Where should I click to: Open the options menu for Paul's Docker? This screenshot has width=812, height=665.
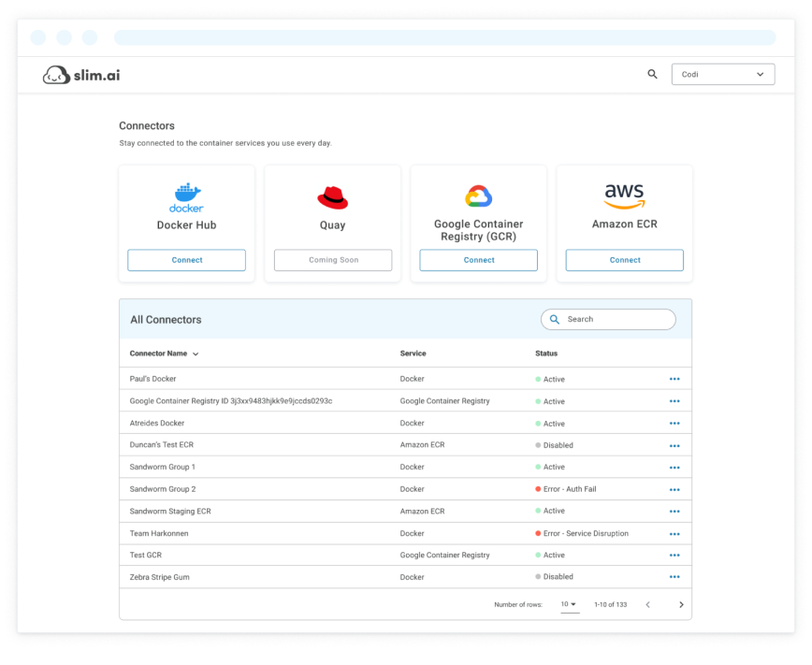coord(674,379)
